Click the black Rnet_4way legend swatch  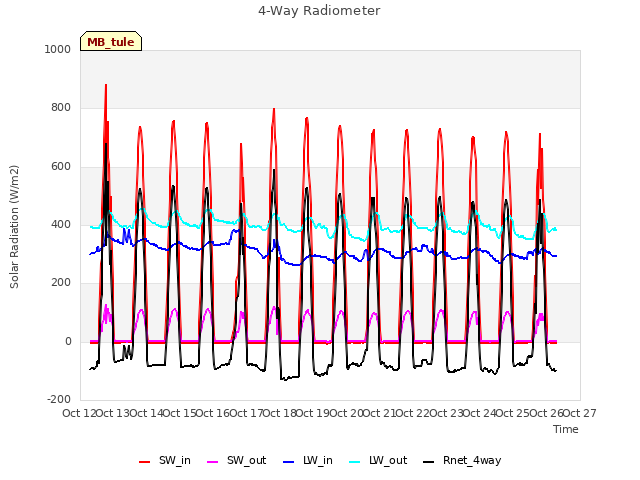(429, 462)
